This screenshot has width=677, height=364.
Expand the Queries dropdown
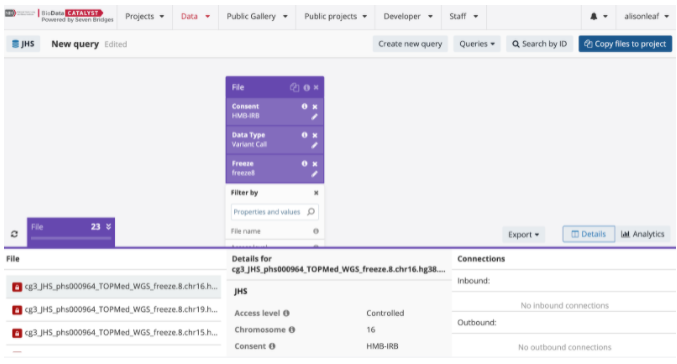[477, 44]
